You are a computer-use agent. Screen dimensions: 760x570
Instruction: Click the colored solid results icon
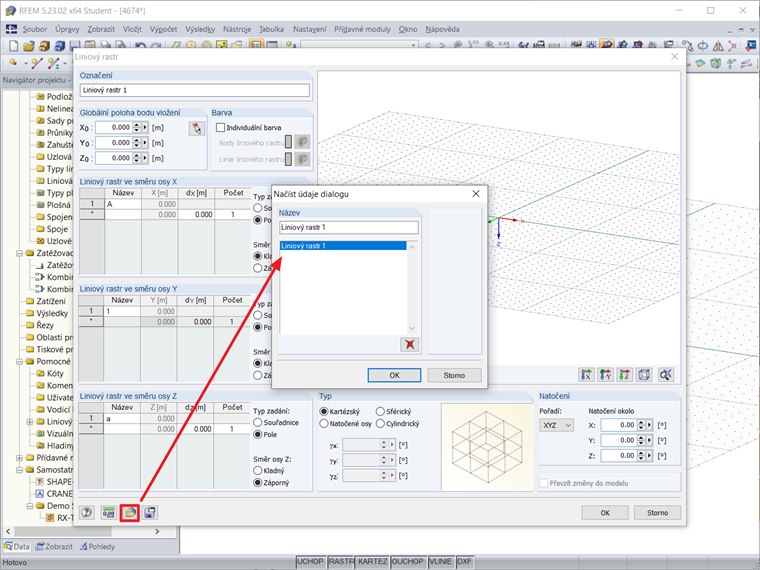coord(715,63)
